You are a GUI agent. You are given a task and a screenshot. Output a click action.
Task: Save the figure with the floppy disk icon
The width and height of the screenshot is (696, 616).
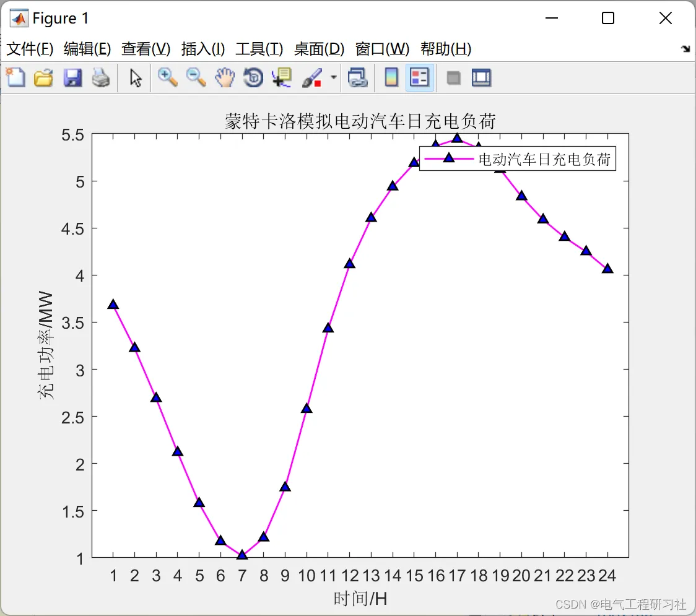72,77
